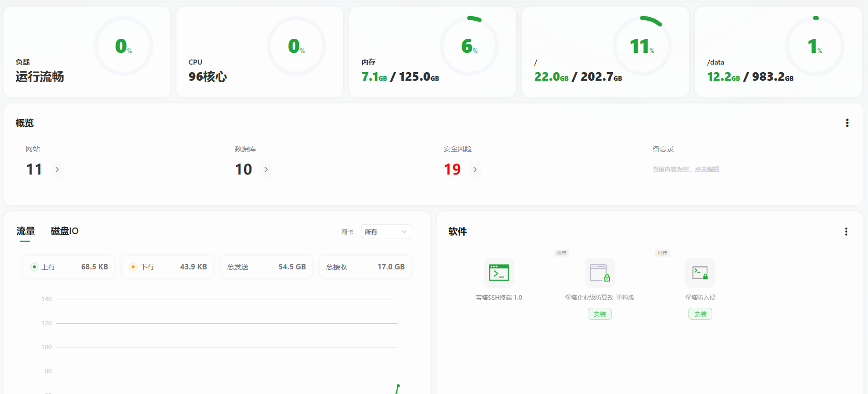
Task: Click the 堡塔防入侵 software icon
Action: pyautogui.click(x=700, y=273)
